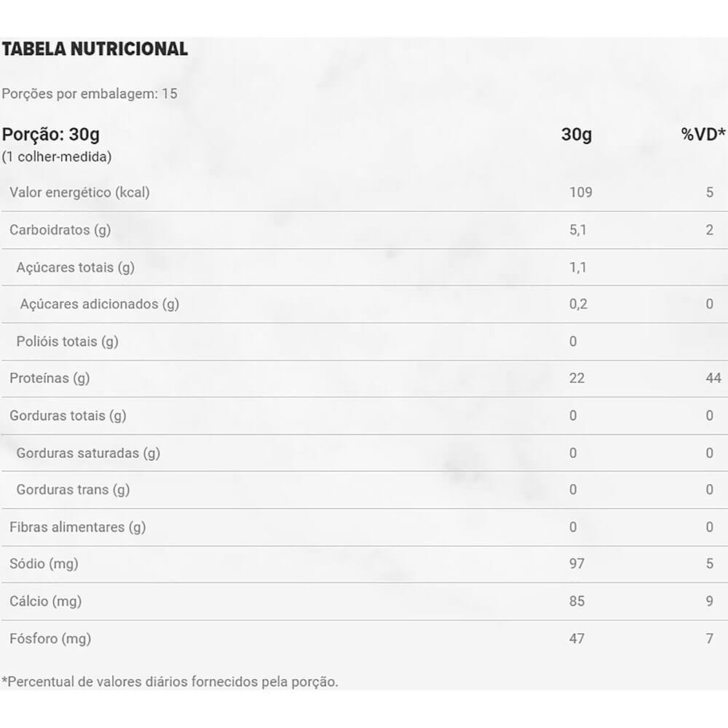The width and height of the screenshot is (728, 728).
Task: Click the Cálcio (mg) row label
Action: [45, 601]
